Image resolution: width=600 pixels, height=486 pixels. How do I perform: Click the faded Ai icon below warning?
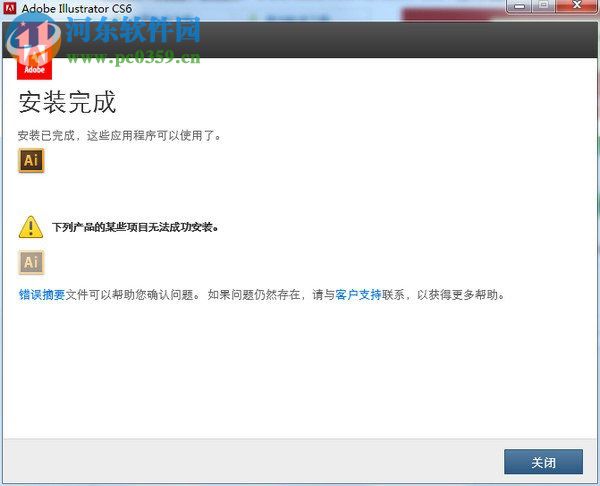coord(31,263)
